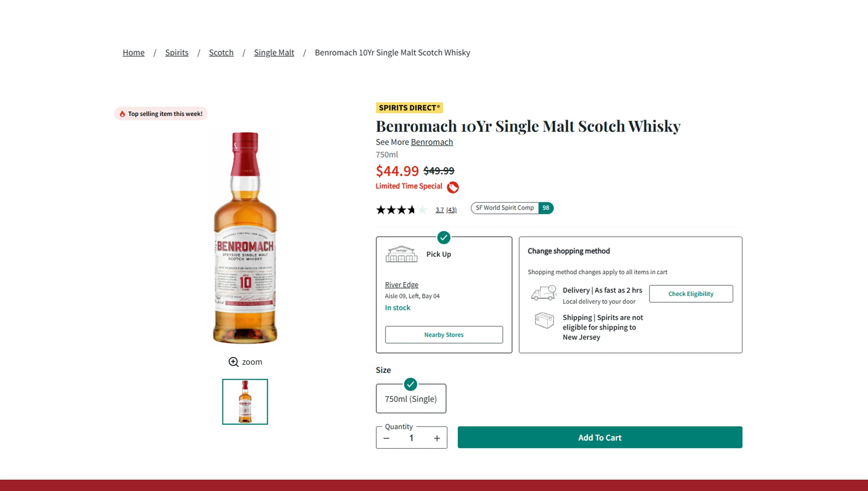Select the 750ml (Single) size option
The height and width of the screenshot is (491, 868).
pos(411,398)
